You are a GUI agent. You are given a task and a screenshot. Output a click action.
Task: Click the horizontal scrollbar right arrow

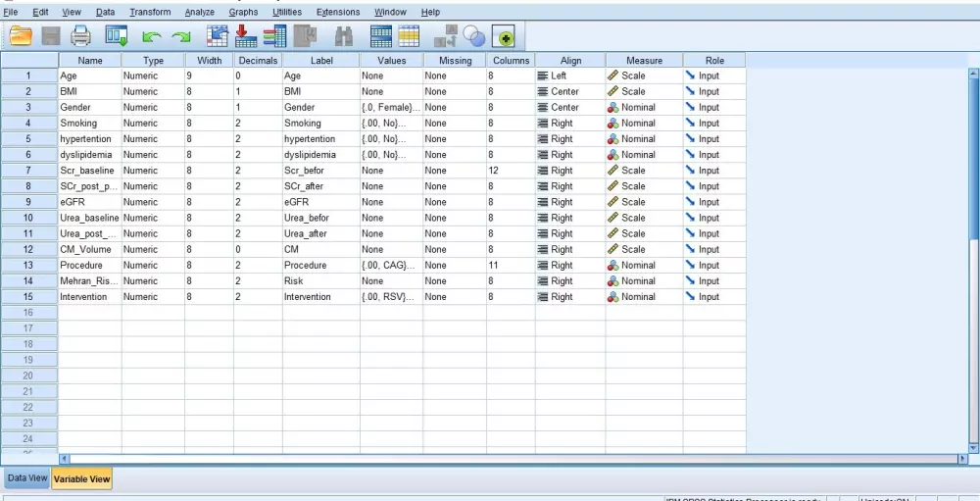tap(962, 459)
